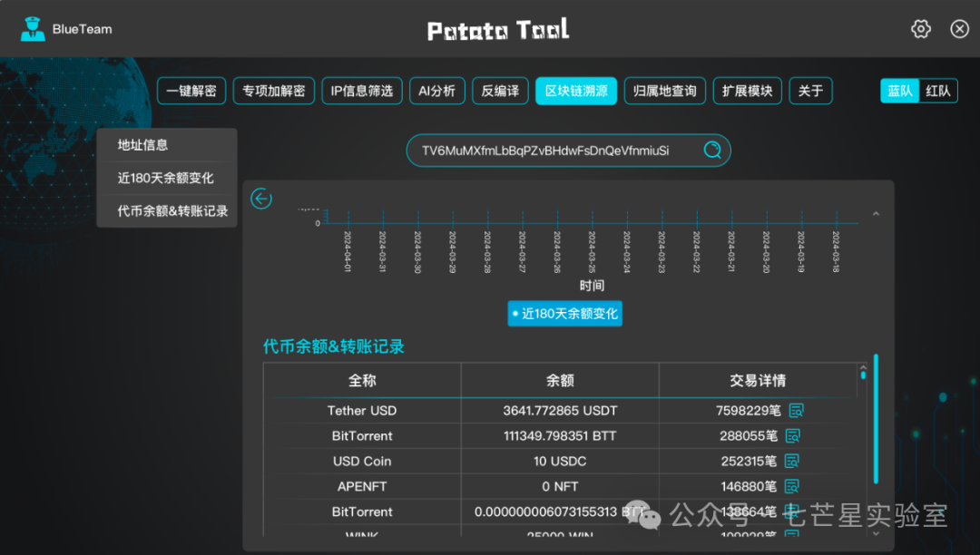This screenshot has height=555, width=980.
Task: Open the 扩展模块 tab
Action: (x=748, y=92)
